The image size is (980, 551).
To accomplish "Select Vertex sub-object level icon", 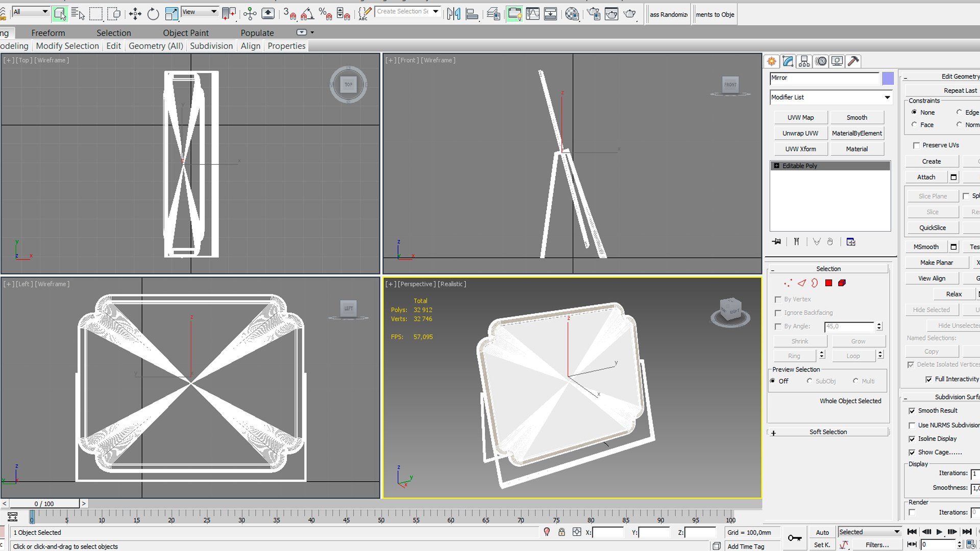I will click(788, 283).
